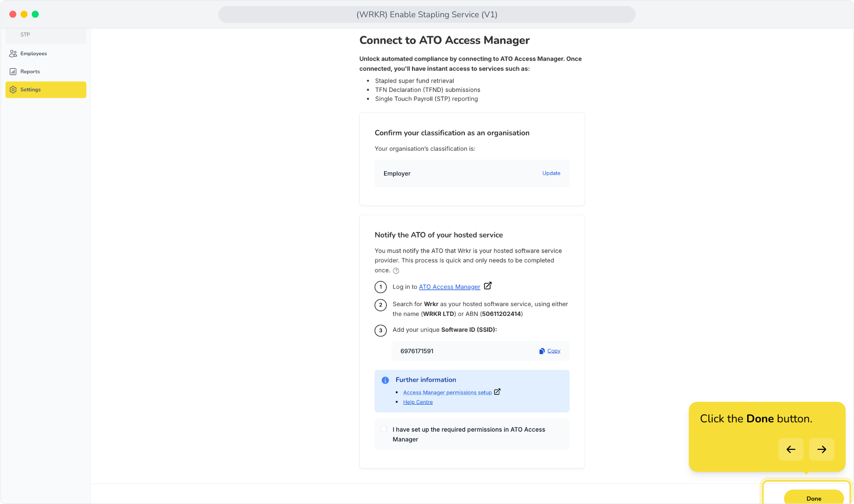Click external link icon beside ATO Access Manager
Image resolution: width=854 pixels, height=504 pixels.
coord(488,286)
